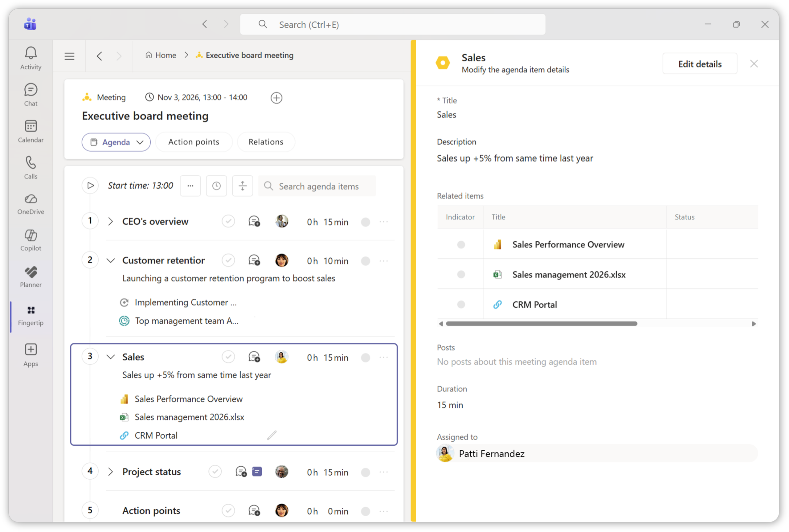The height and width of the screenshot is (532, 789).
Task: Click edit pencil next to CRM Portal
Action: coord(272,435)
